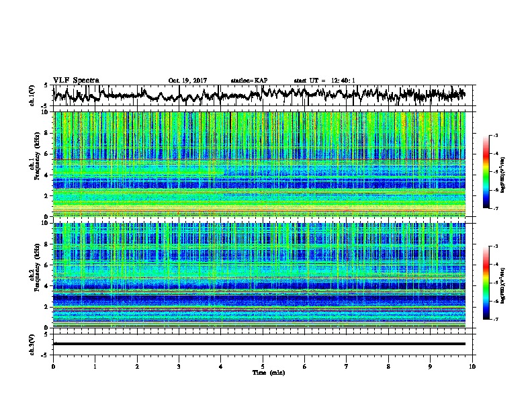Click the "station=KAP" header label
532x411 pixels.
(x=249, y=81)
